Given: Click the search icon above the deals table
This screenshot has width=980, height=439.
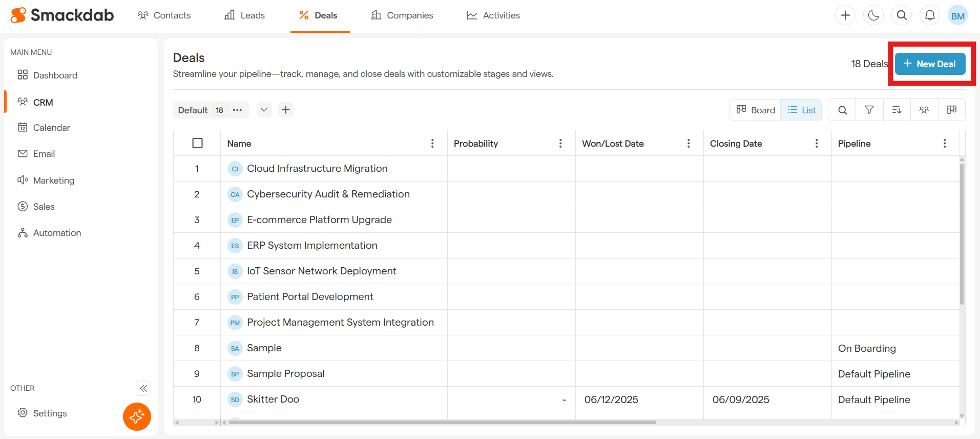Looking at the screenshot, I should pyautogui.click(x=842, y=110).
